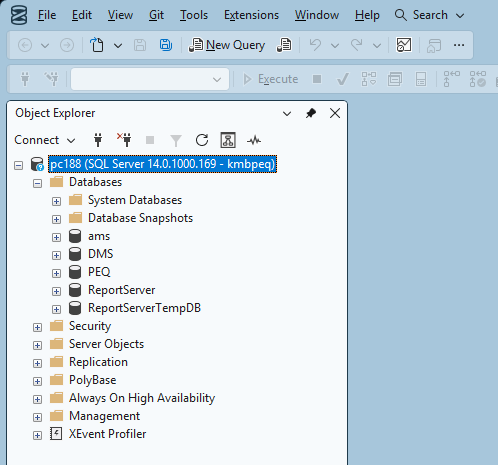The width and height of the screenshot is (498, 465).
Task: Open the Connect dropdown in Object Explorer
Action: point(45,140)
